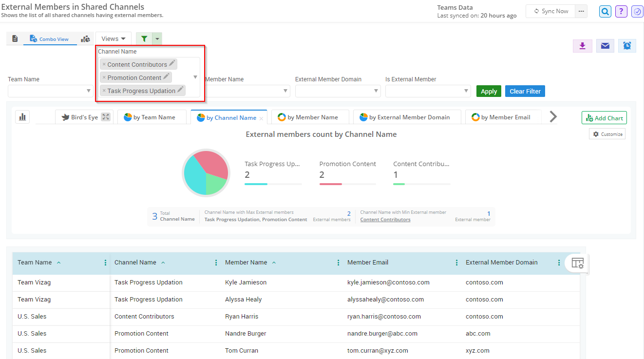Edit the Promotion Content filter tag
Image resolution: width=644 pixels, height=359 pixels.
click(x=167, y=77)
